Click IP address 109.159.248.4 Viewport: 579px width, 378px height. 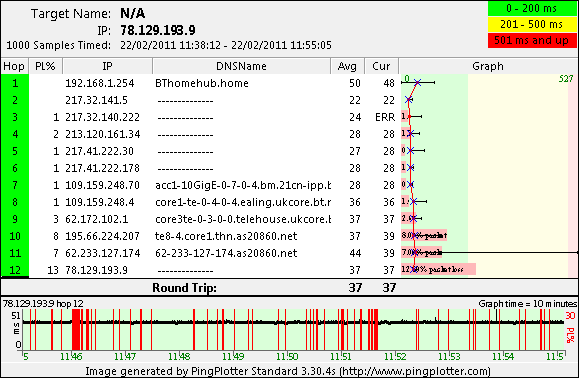(100, 202)
